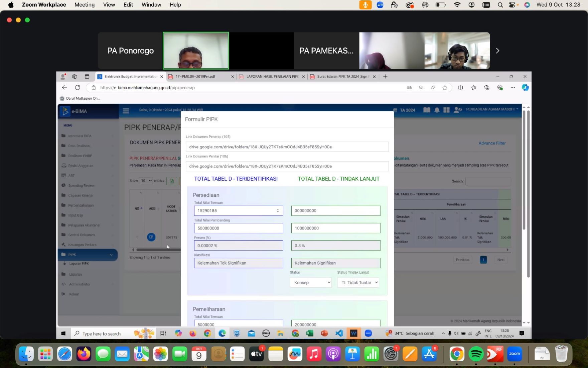Open PENGADILAN AGAMA MASOHI user dropdown
588x368 pixels.
coord(492,109)
